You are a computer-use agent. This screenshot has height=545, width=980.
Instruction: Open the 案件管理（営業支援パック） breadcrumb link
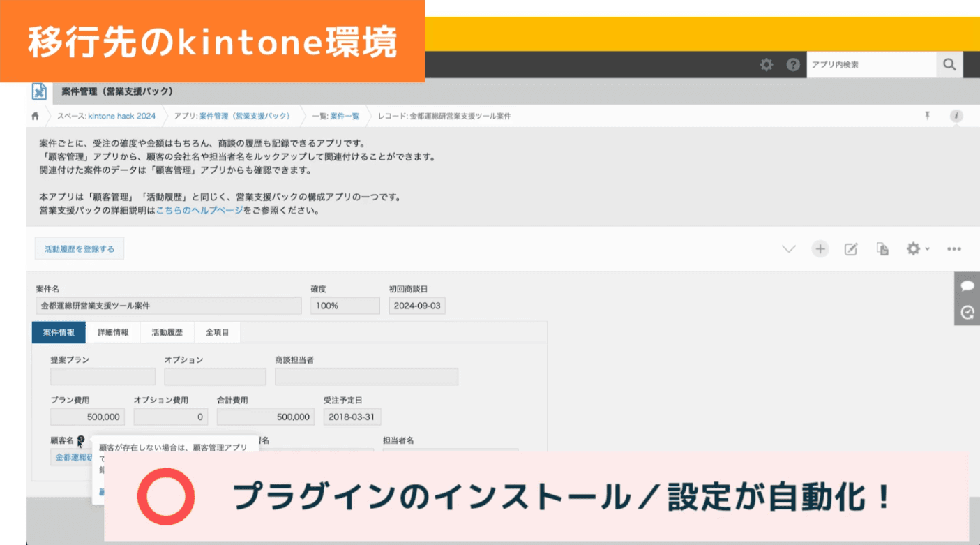pyautogui.click(x=244, y=116)
